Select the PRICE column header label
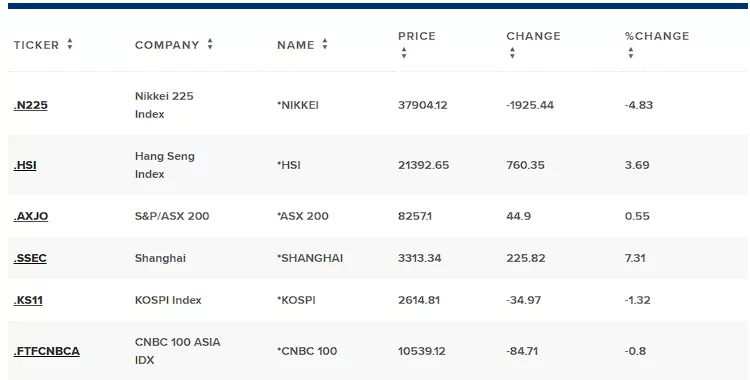 [417, 36]
